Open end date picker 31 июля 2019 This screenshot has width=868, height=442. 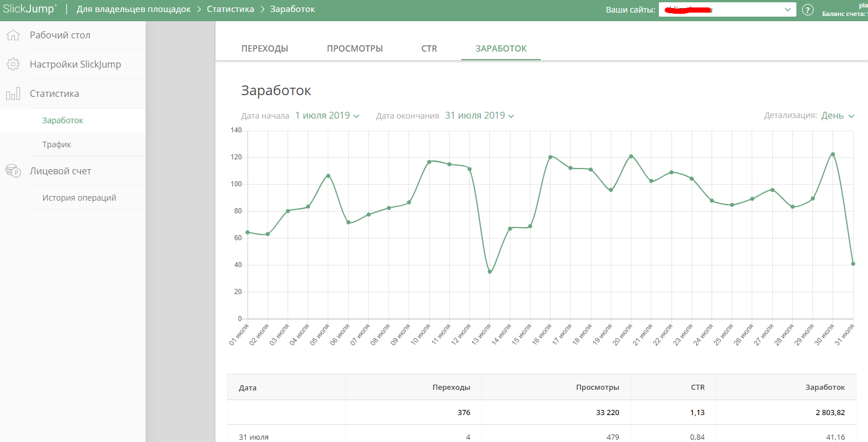click(480, 116)
